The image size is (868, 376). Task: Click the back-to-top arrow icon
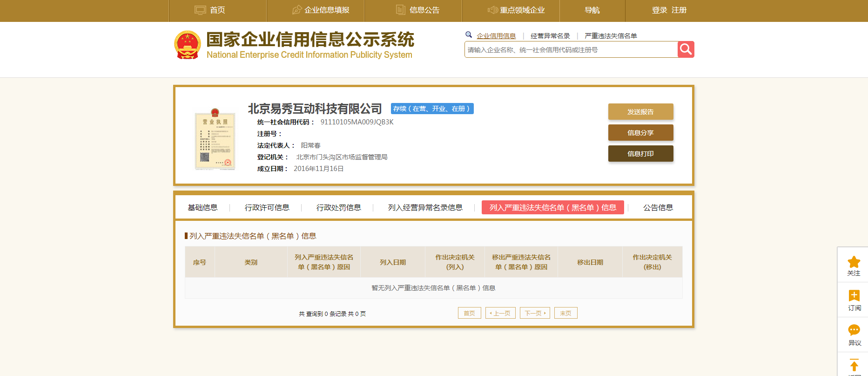pyautogui.click(x=854, y=365)
